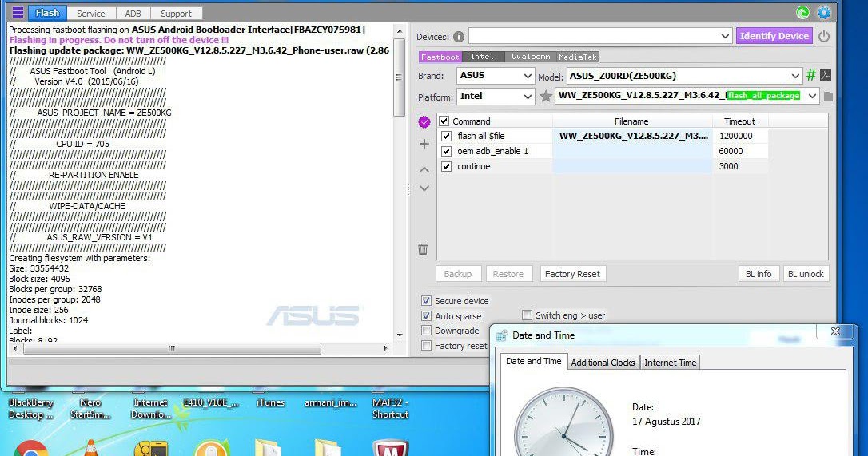This screenshot has height=456, width=868.
Task: Open E410_V10E desktop item
Action: coord(210,402)
